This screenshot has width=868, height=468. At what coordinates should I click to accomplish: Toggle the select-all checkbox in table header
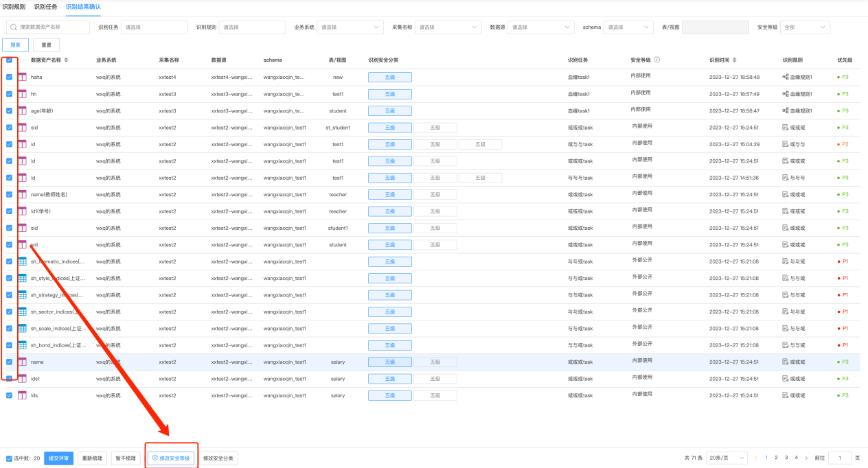pyautogui.click(x=9, y=60)
